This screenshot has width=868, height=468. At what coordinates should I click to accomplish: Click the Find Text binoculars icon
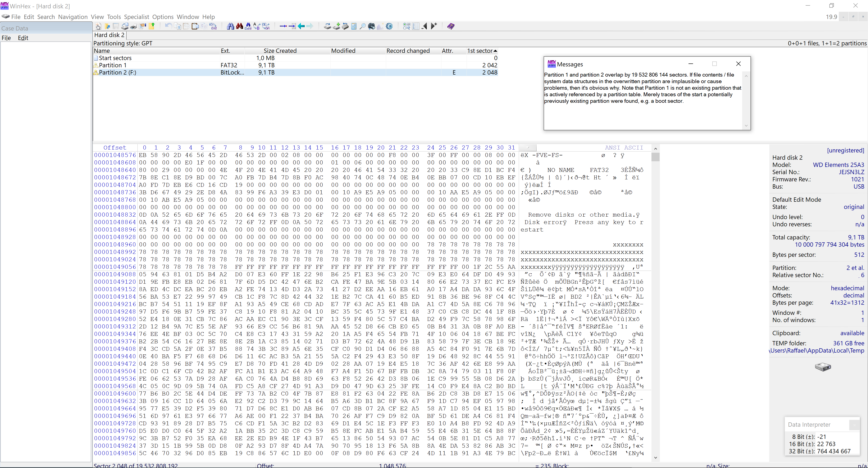[231, 26]
